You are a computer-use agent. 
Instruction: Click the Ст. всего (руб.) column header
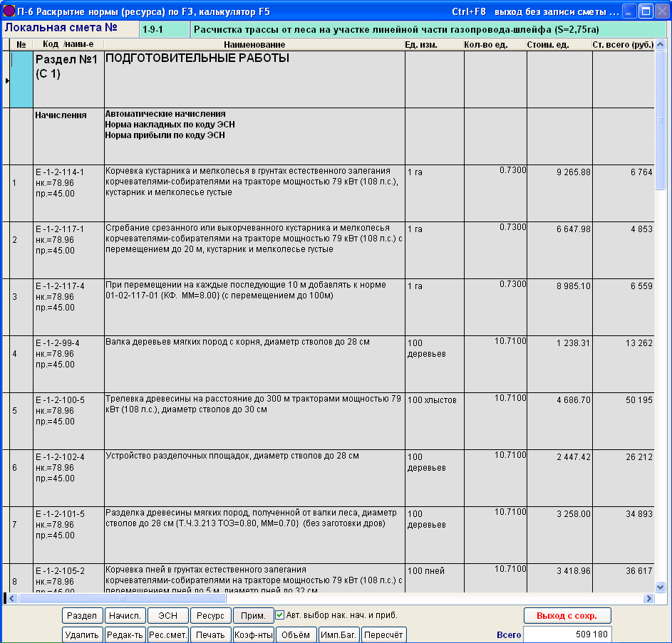[623, 45]
